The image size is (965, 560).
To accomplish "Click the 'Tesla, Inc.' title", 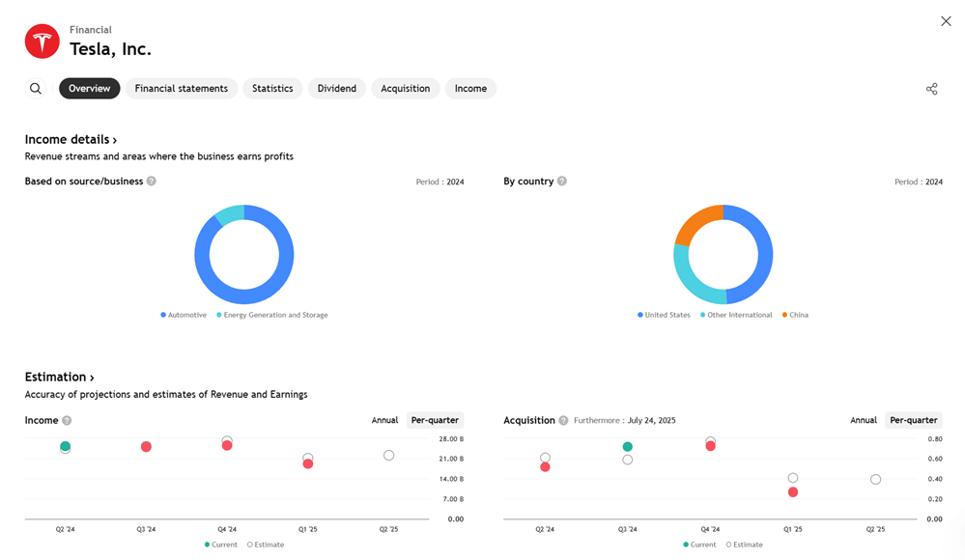I will pos(110,49).
